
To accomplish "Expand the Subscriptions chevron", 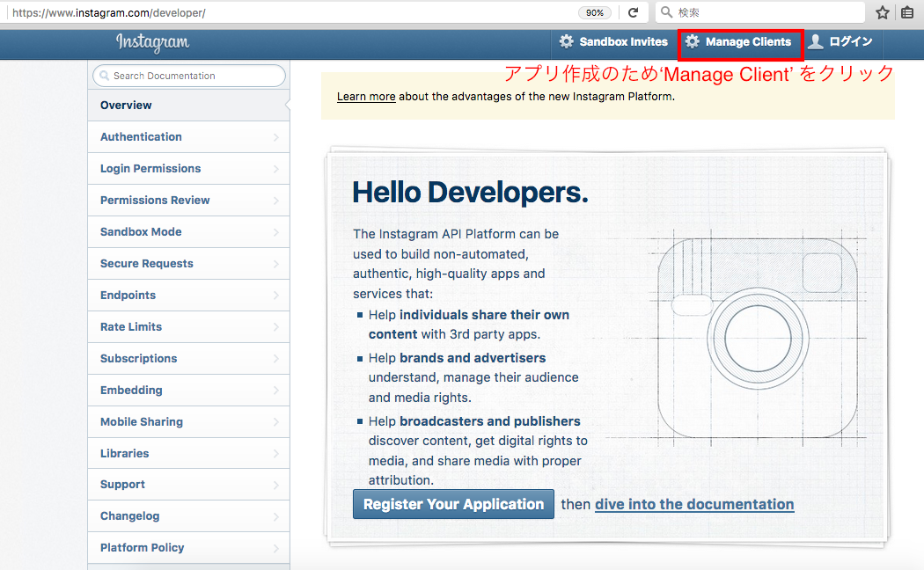I will tap(275, 359).
